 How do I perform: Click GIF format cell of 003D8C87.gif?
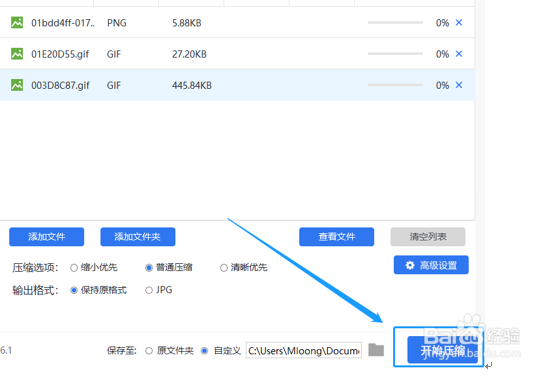click(114, 86)
